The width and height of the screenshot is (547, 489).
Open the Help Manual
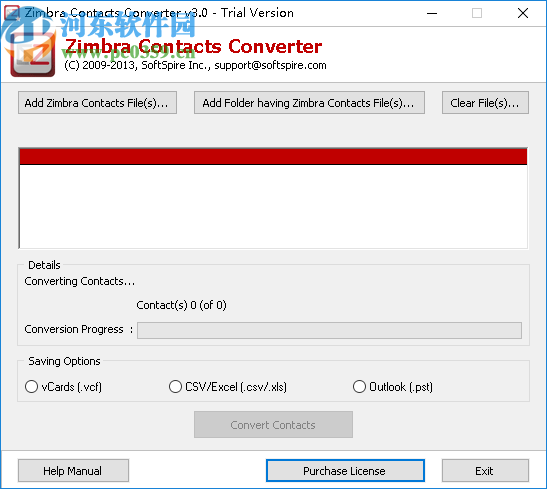pos(73,471)
